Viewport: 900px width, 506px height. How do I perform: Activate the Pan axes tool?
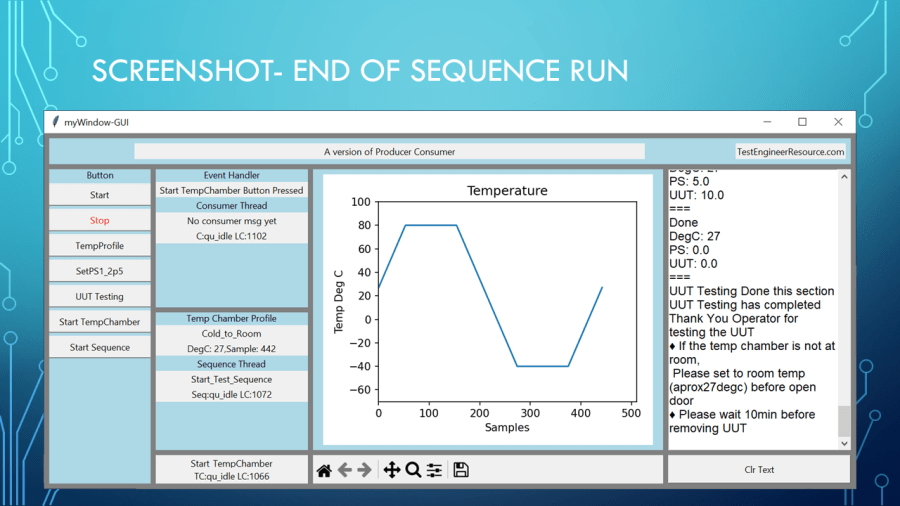(391, 470)
